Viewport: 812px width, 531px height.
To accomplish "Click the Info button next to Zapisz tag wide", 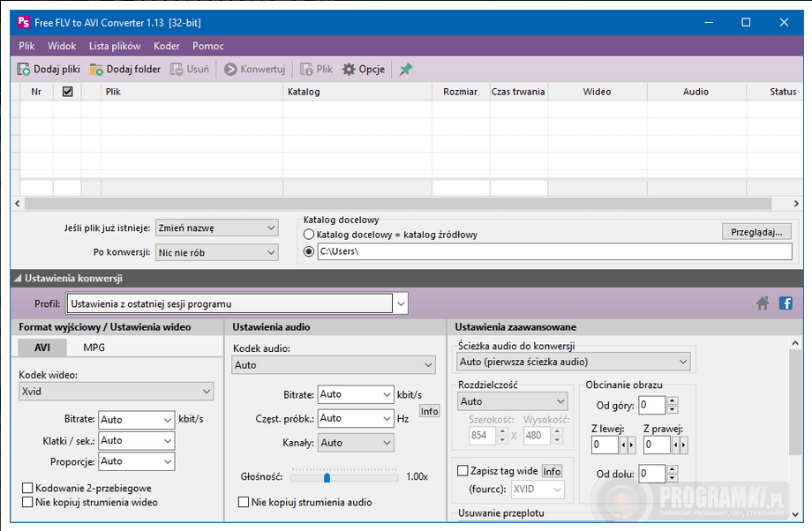I will (552, 472).
